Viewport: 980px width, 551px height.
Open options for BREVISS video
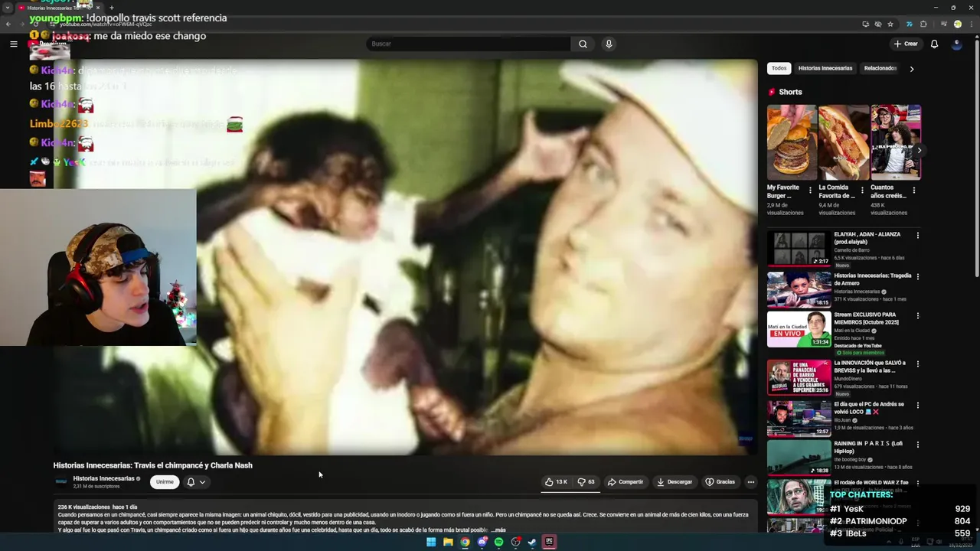pyautogui.click(x=917, y=364)
